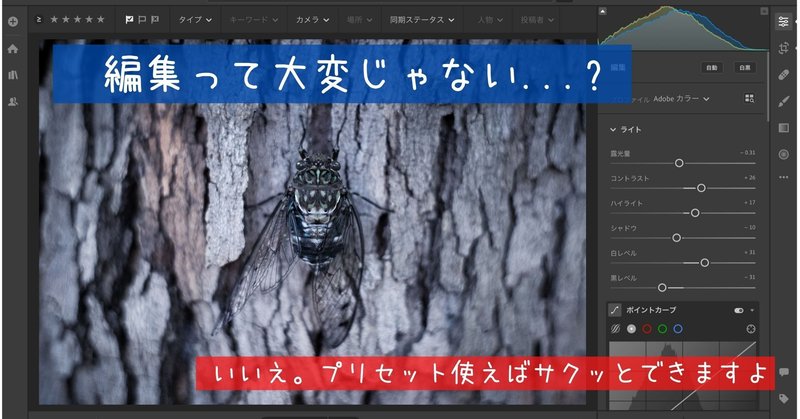Go to Home in the left sidebar
Image resolution: width=800 pixels, height=419 pixels.
(13, 48)
